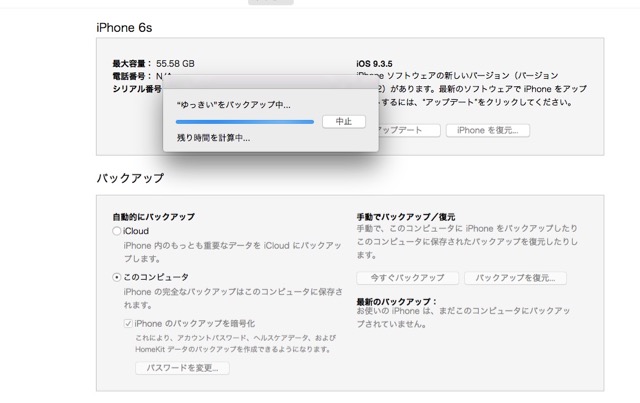Viewport: 640px width, 403px height.
Task: Select the このコンピュータ radio button
Action: point(116,277)
